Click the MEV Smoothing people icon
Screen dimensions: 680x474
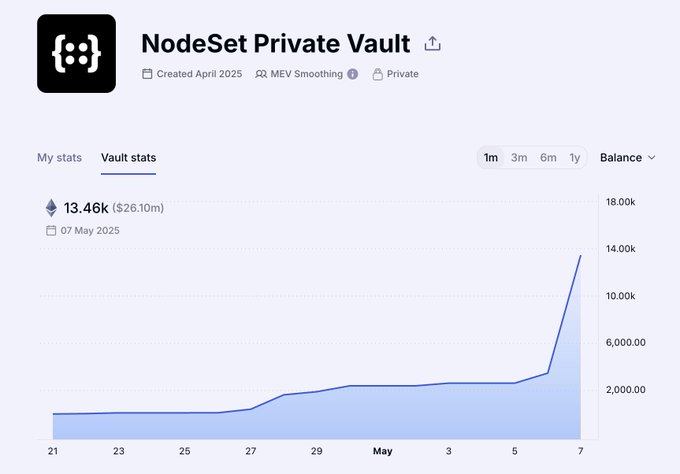pyautogui.click(x=261, y=74)
